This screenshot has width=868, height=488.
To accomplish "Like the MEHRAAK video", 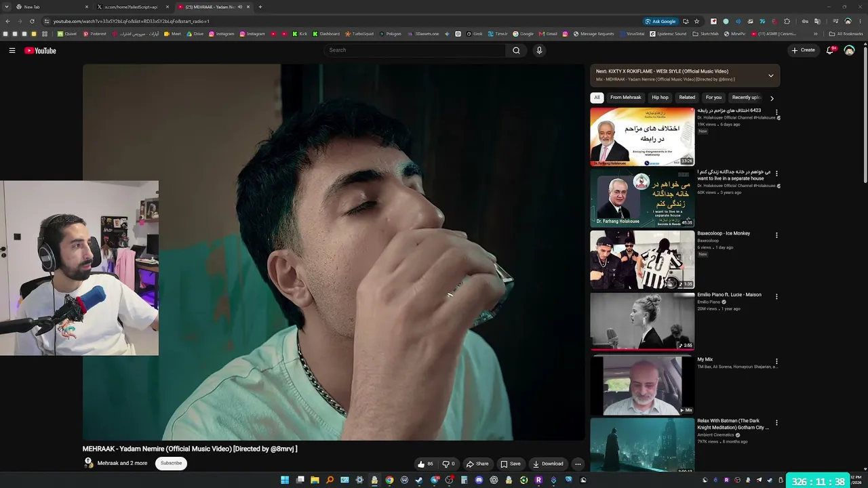I will 425,464.
